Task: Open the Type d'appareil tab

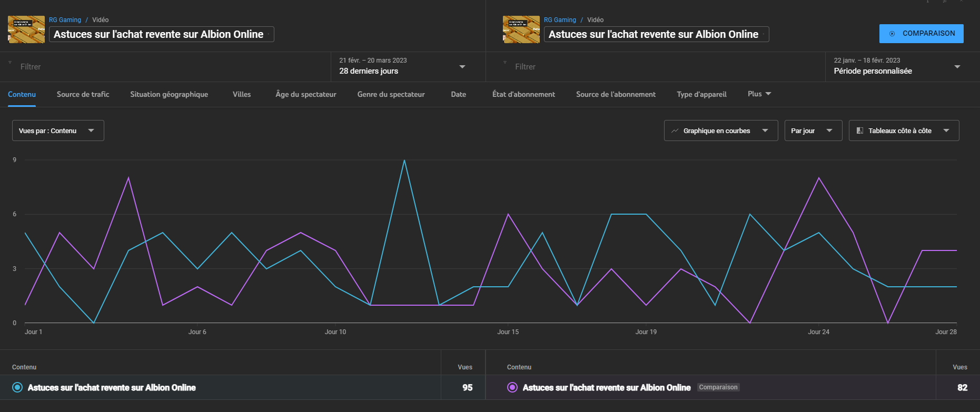Action: 702,94
